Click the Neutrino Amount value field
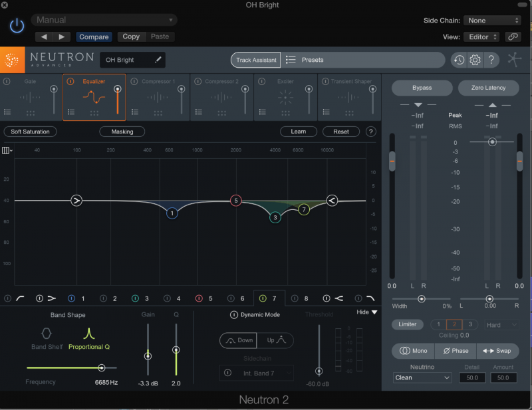Image resolution: width=532 pixels, height=410 pixels. pos(503,378)
